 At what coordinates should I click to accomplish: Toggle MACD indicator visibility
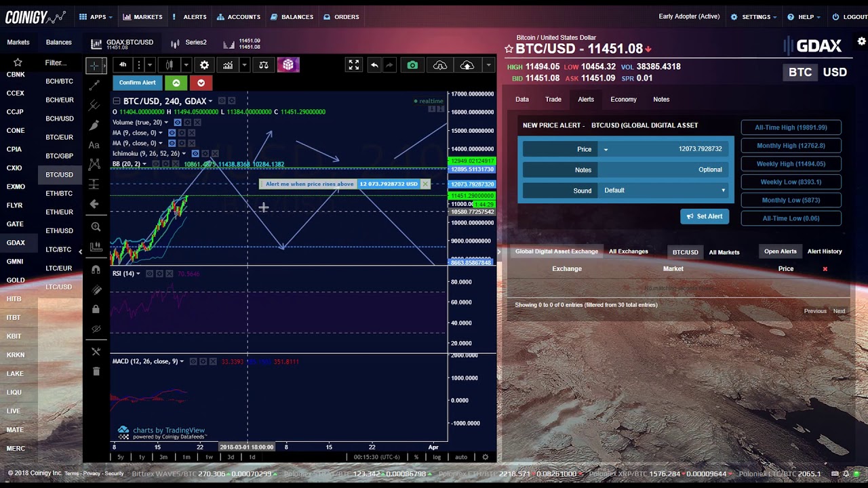pos(193,362)
